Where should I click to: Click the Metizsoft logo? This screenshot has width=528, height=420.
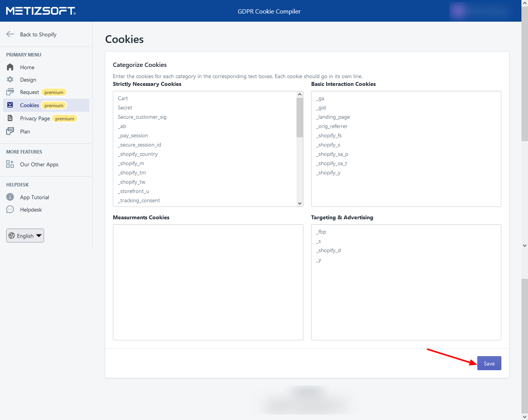(41, 11)
